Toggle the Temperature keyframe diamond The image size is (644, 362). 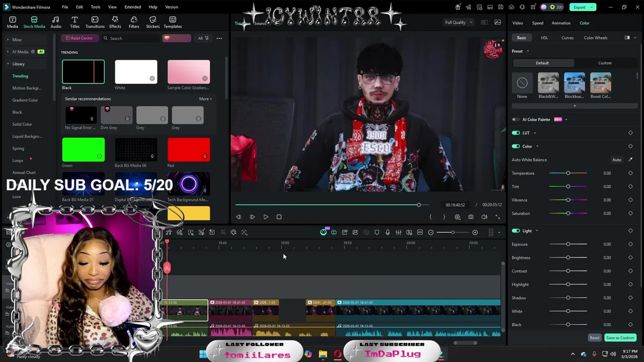[x=630, y=173]
